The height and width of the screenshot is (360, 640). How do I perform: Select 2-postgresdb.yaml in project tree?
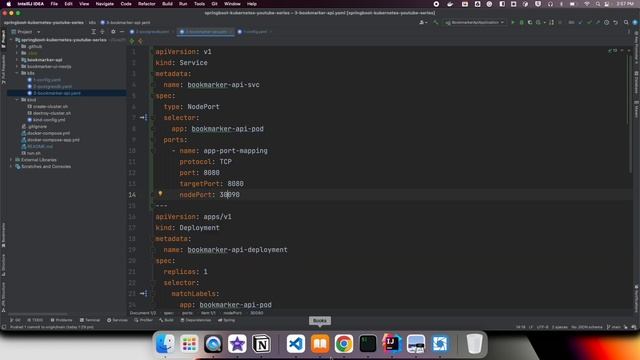tap(52, 87)
